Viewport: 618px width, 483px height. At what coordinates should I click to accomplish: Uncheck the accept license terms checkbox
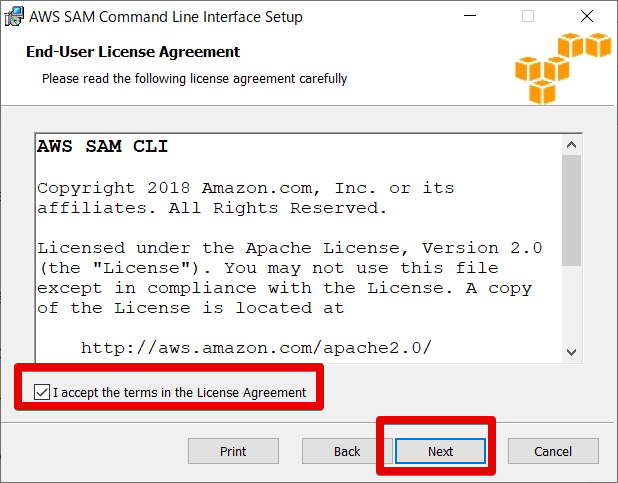click(x=41, y=392)
